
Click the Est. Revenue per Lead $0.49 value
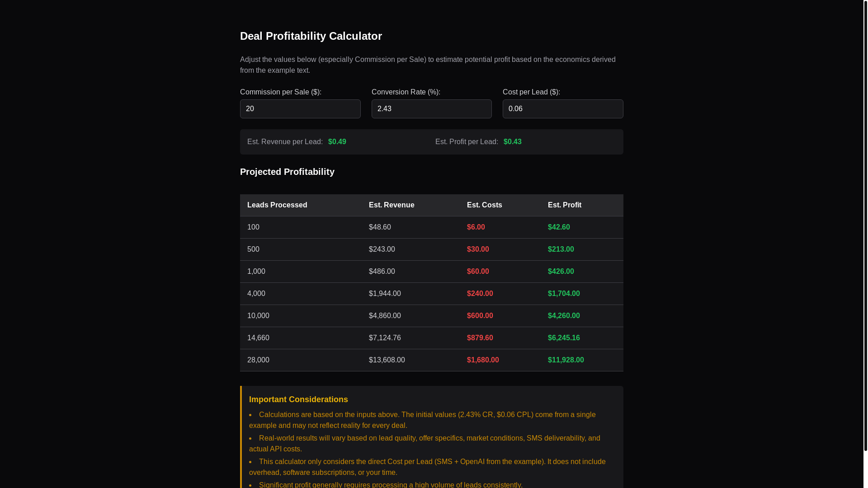point(337,142)
